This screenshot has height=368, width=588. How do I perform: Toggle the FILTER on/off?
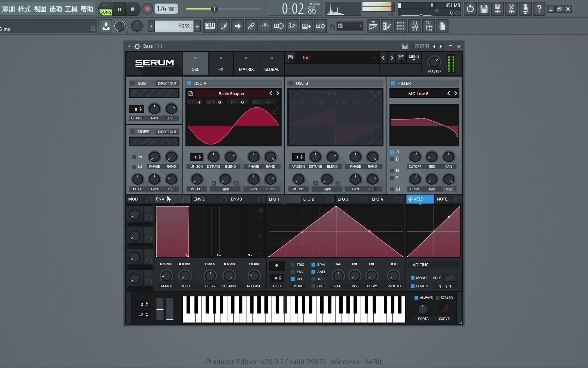(x=393, y=83)
